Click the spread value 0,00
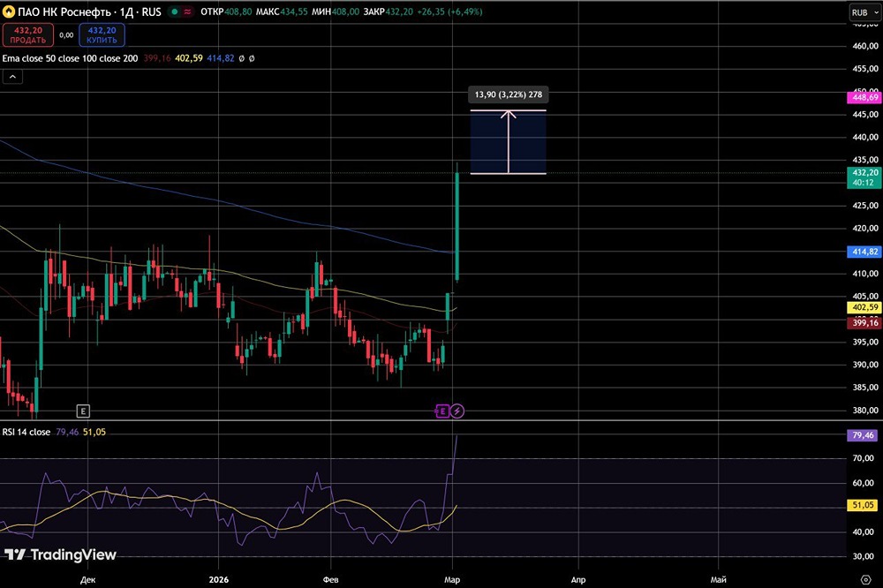The width and height of the screenshot is (883, 588). point(66,35)
